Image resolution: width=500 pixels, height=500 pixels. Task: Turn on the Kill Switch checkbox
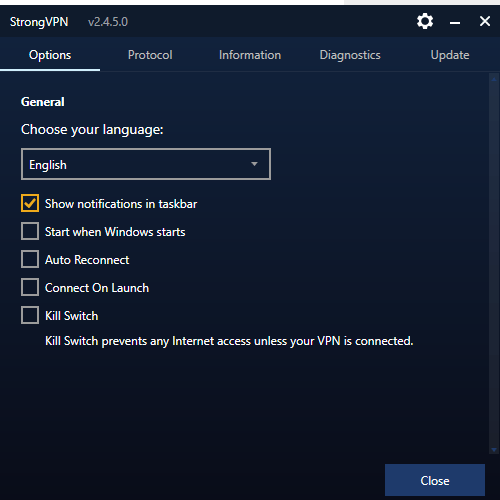pyautogui.click(x=30, y=315)
